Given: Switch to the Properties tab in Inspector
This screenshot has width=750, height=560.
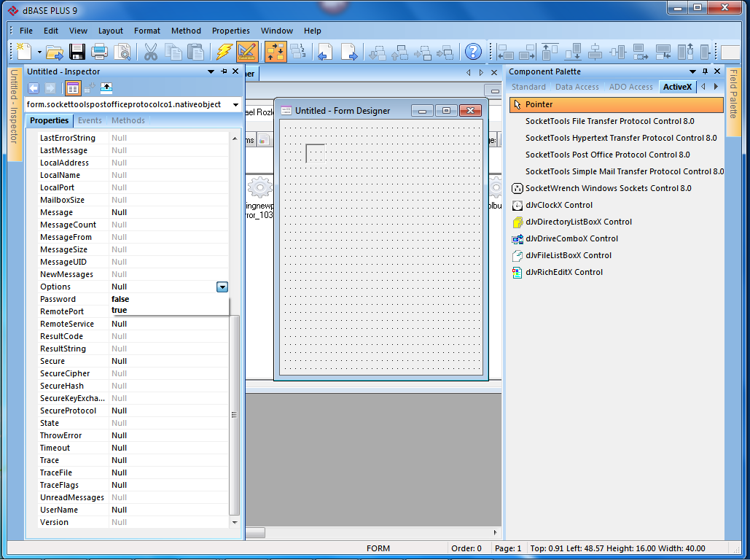Looking at the screenshot, I should [x=50, y=120].
